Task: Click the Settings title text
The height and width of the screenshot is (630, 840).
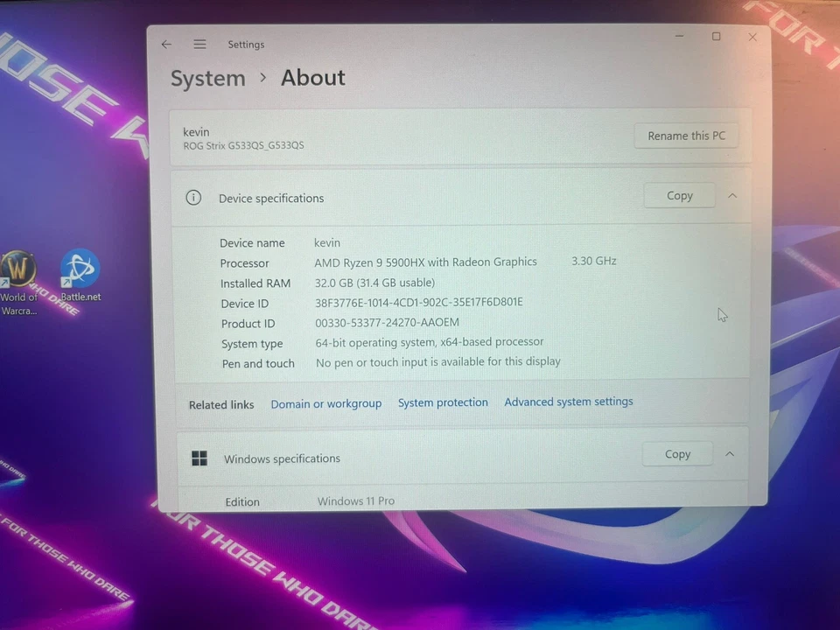Action: (246, 45)
